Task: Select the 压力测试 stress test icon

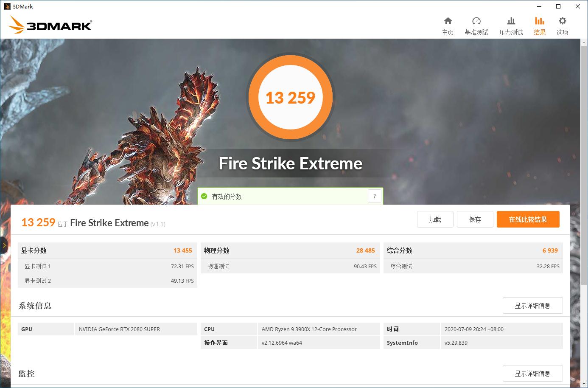Action: [x=511, y=25]
